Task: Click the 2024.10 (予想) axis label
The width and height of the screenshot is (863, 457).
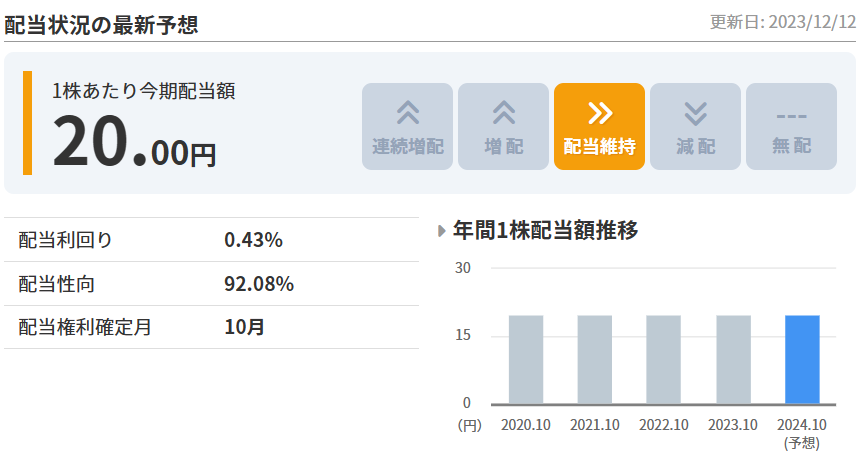Action: tap(802, 432)
